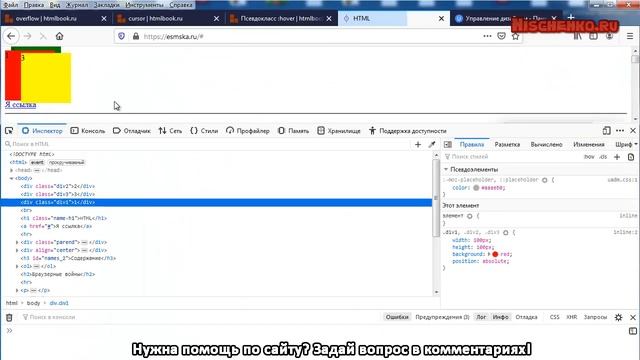
Task: Toggle the Ошибки console filter
Action: 397,317
